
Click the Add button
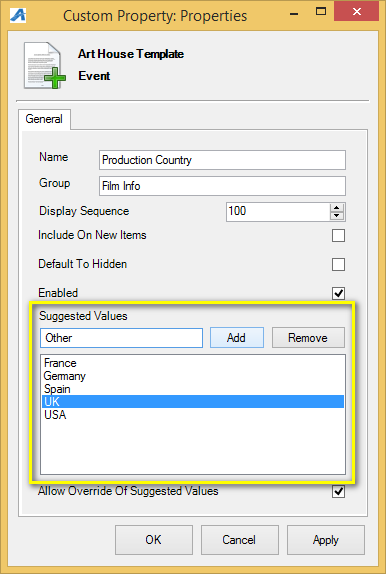(x=237, y=338)
